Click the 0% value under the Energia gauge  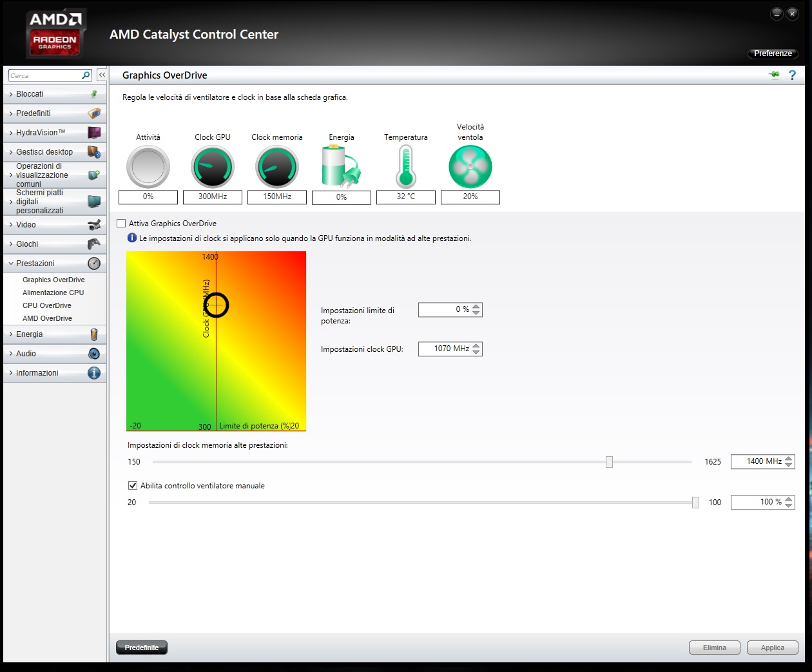pyautogui.click(x=342, y=198)
